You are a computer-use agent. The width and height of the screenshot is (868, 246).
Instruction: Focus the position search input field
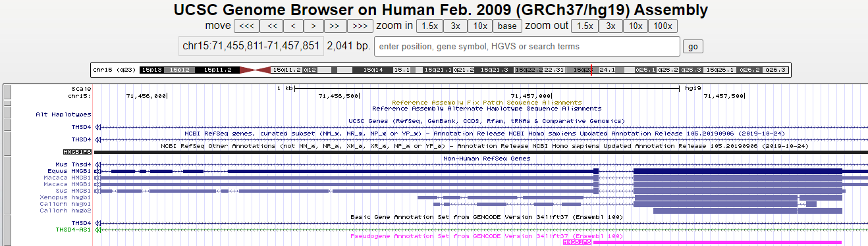pos(527,47)
